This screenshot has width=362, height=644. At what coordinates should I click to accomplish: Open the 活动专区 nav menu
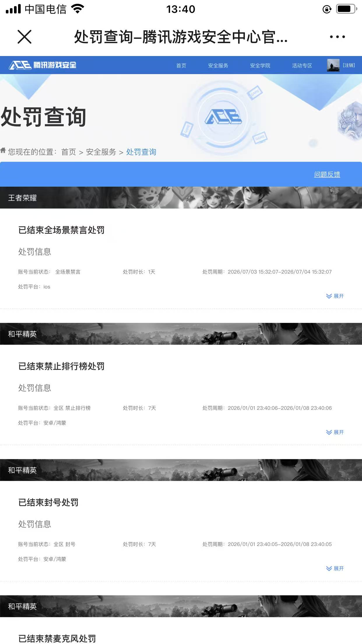pyautogui.click(x=302, y=65)
